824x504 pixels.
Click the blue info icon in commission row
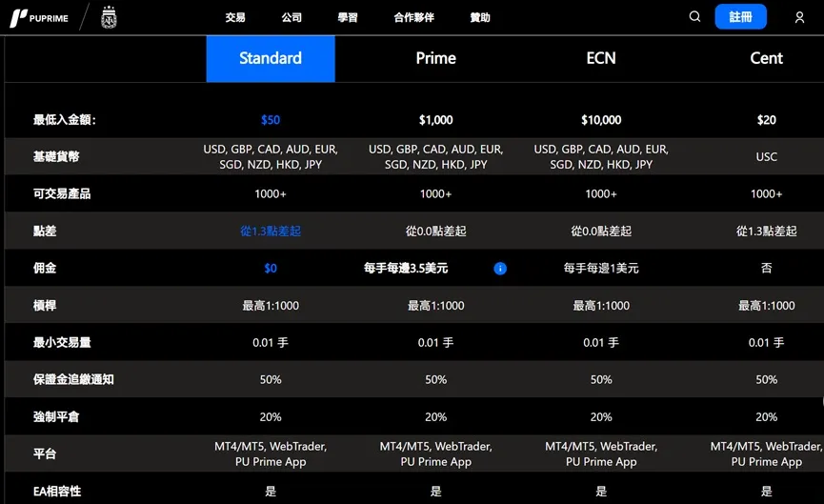tap(500, 269)
